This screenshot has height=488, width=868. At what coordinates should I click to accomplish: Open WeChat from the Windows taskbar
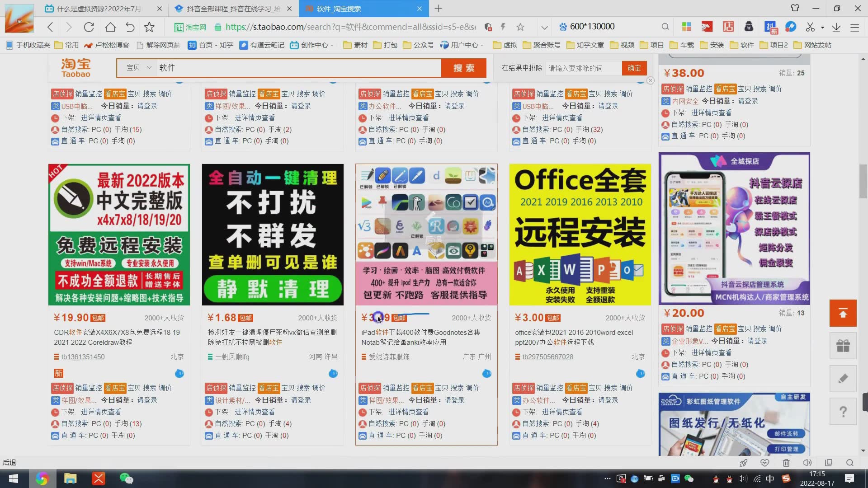point(126,479)
